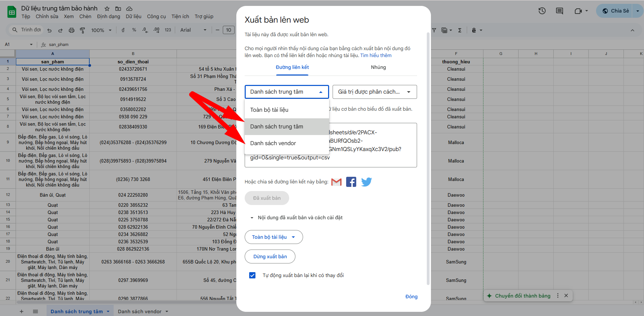644x316 pixels.
Task: Click the Trình đơn menu search box
Action: (x=26, y=30)
